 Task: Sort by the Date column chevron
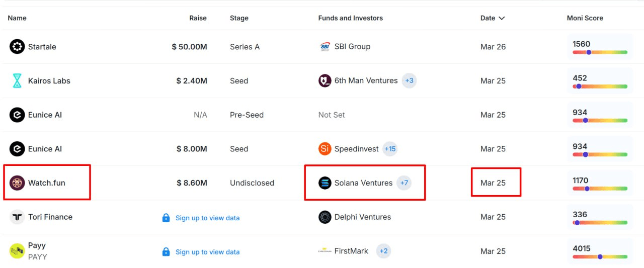click(x=502, y=18)
